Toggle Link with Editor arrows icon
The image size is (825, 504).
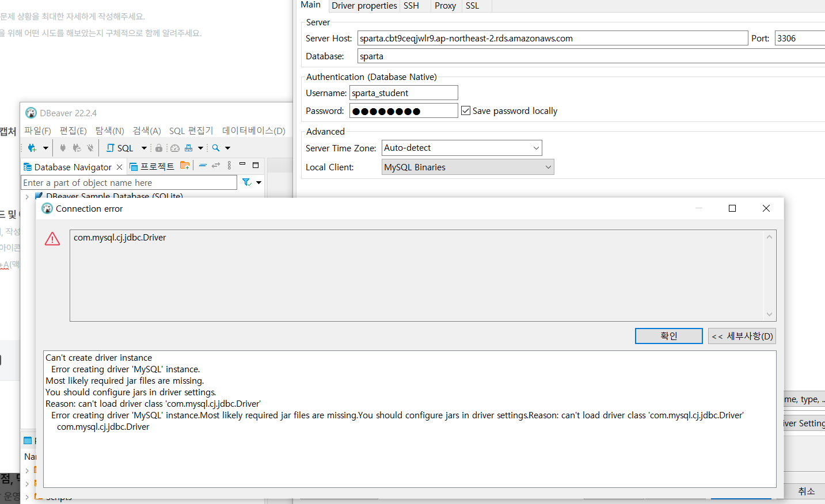point(216,165)
